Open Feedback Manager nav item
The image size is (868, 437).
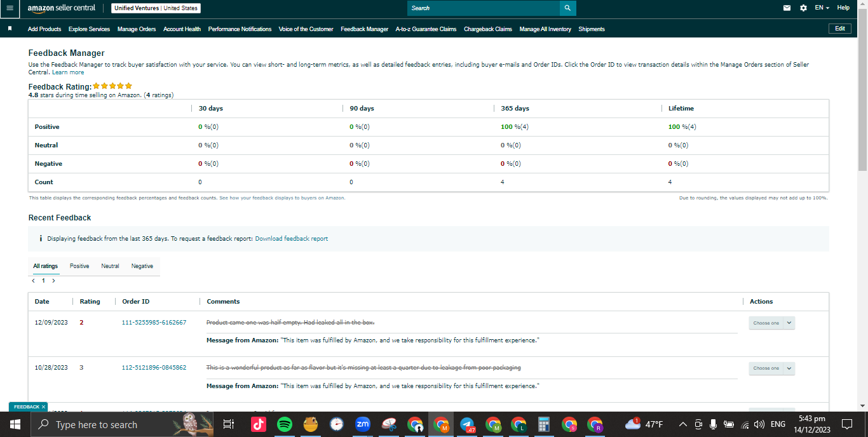click(x=364, y=29)
